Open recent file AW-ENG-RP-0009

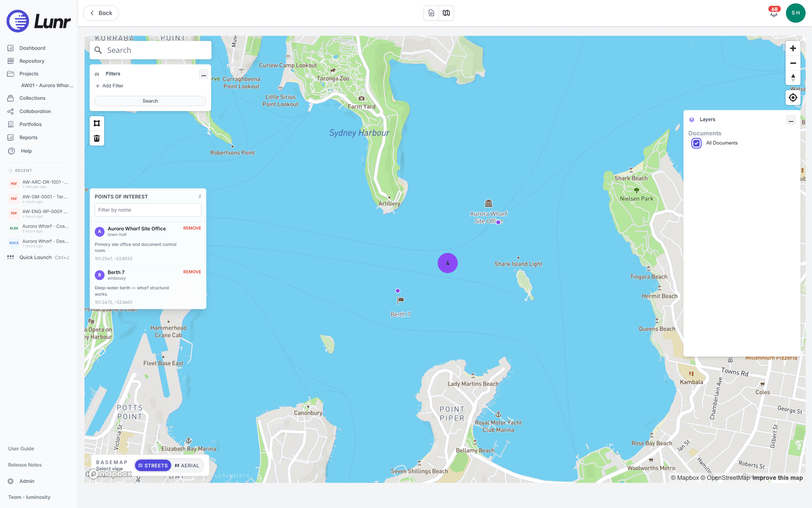(x=39, y=213)
